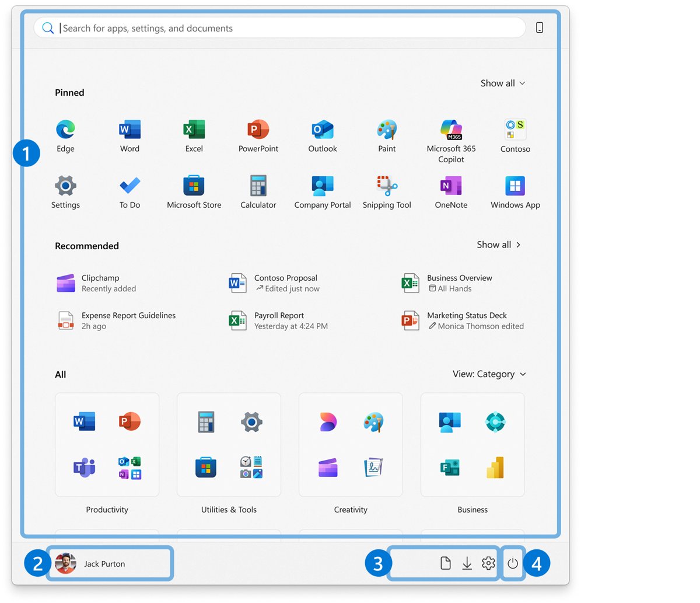Launch Word from the Pinned section
This screenshot has height=603, width=700.
pyautogui.click(x=129, y=130)
